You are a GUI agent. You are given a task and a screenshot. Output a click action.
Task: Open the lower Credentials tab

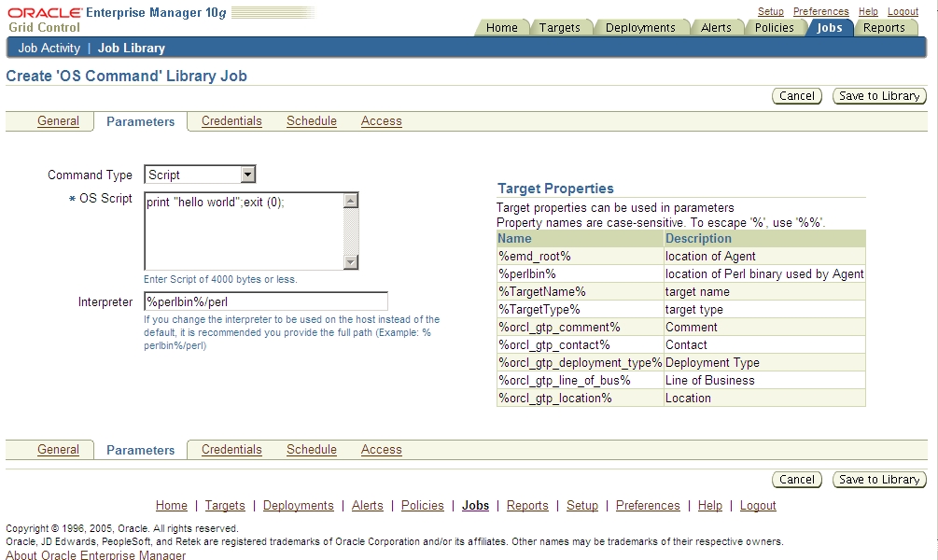coord(231,449)
